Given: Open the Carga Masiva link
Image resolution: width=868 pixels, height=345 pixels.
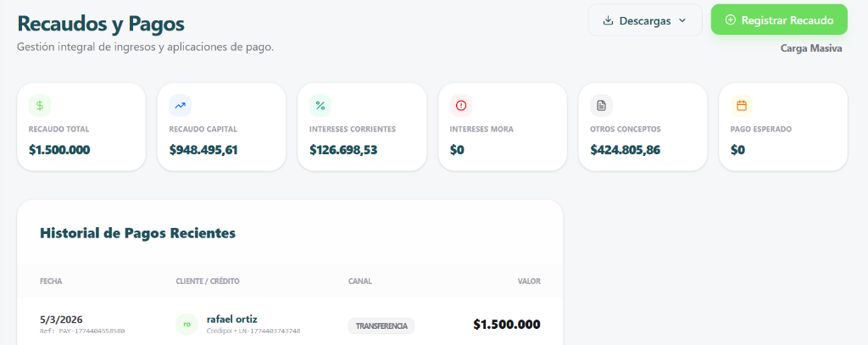Looking at the screenshot, I should 810,48.
